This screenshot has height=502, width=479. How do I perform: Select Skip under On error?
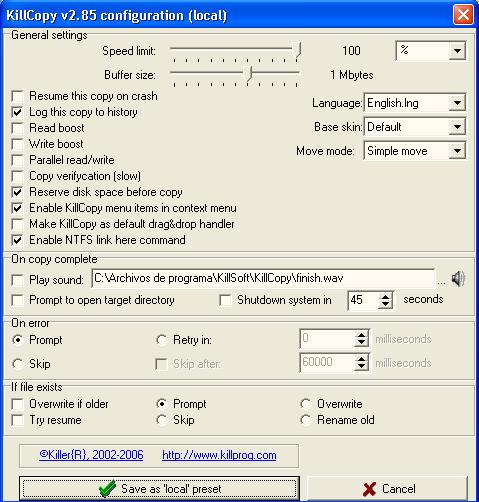click(x=17, y=364)
